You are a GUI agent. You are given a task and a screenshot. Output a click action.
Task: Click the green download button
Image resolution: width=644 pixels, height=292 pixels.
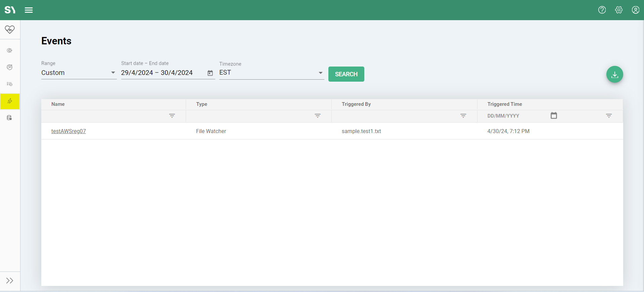(x=614, y=74)
